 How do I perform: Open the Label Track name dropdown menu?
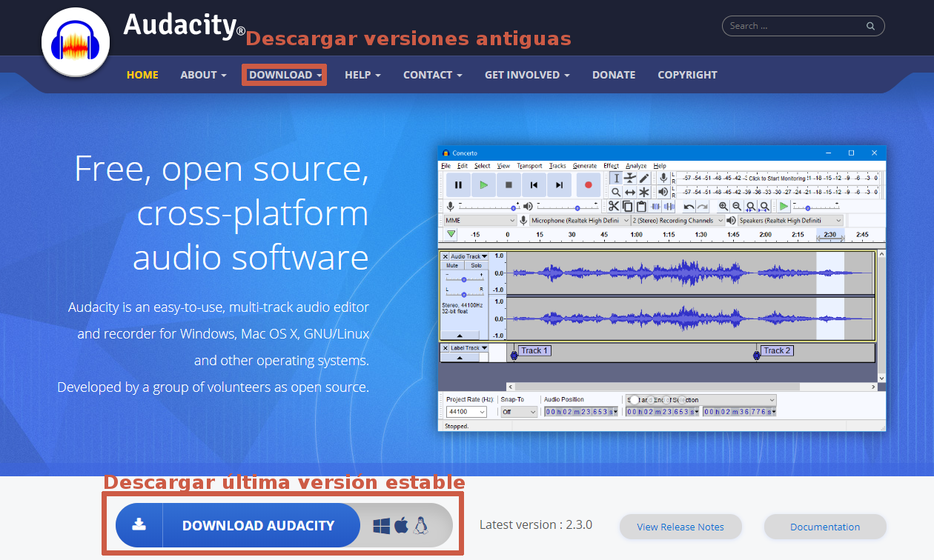pos(469,348)
